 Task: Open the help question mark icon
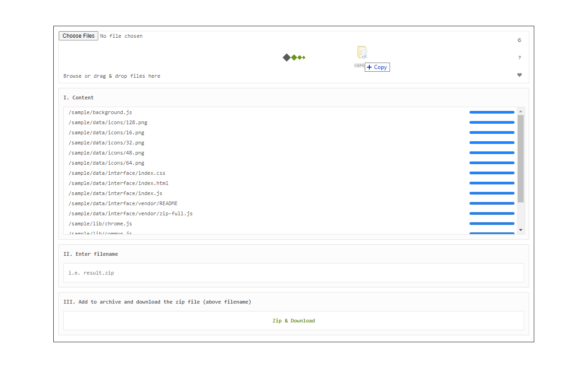click(520, 57)
